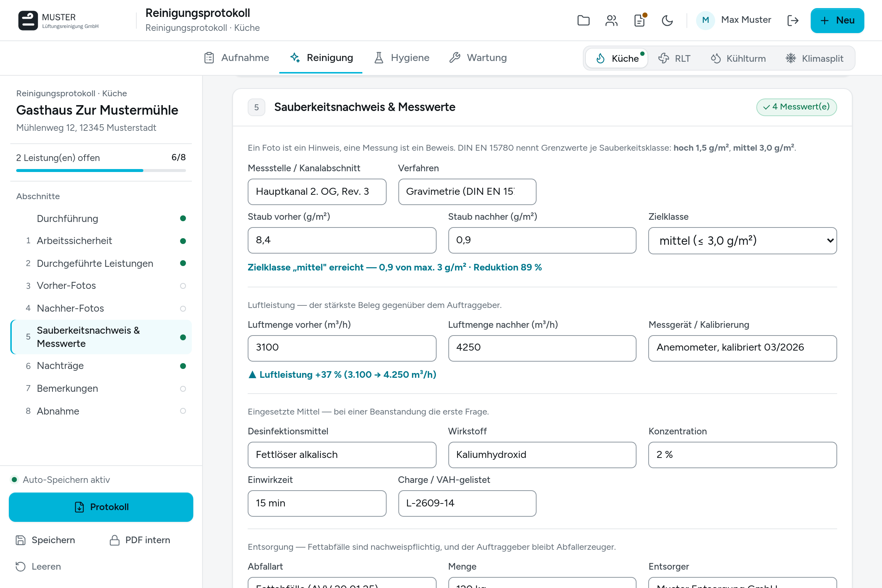This screenshot has width=882, height=588.
Task: Open the Hygiene tab
Action: 402,58
